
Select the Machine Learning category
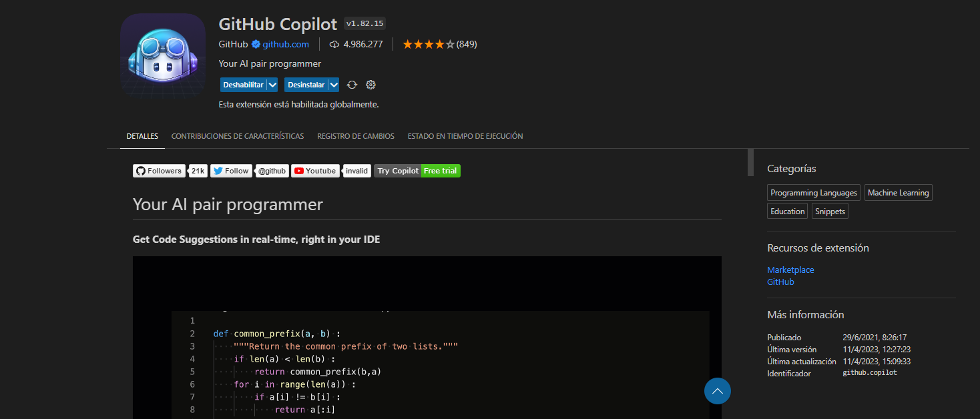click(898, 193)
